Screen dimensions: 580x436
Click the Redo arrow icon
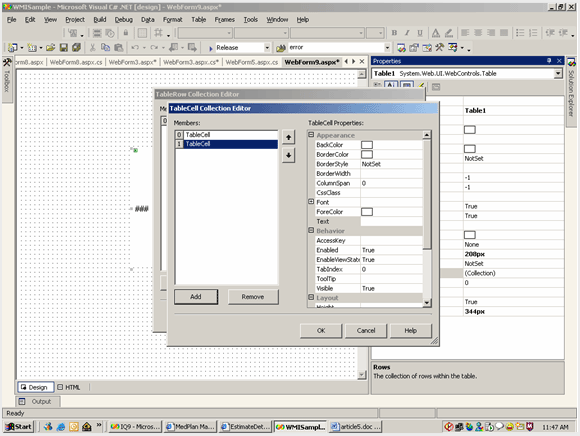154,47
